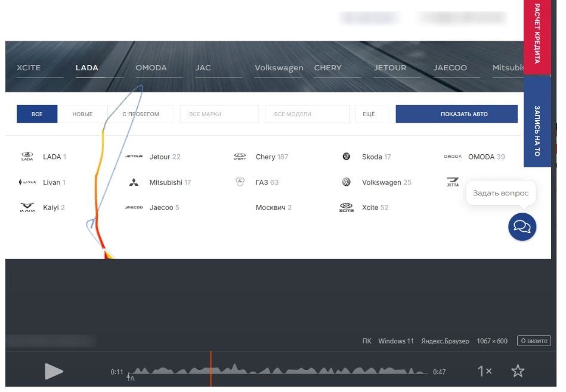Switch to the Volkswagen tab in top bar

coord(279,68)
